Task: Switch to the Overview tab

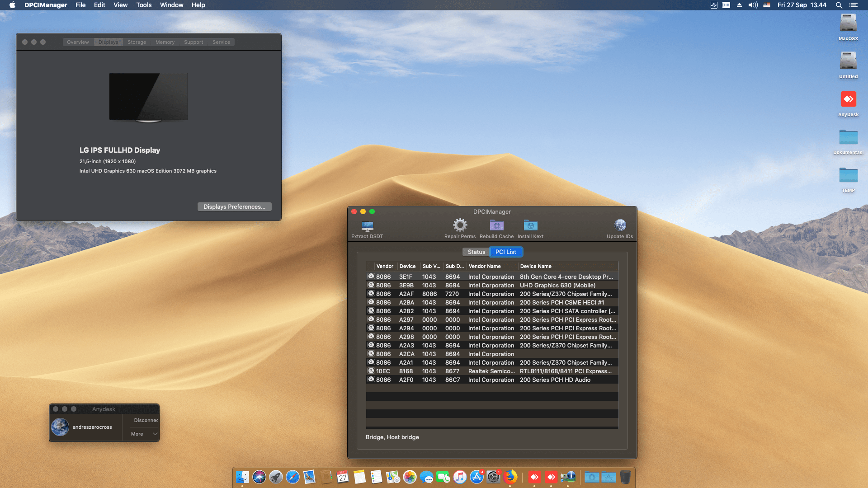Action: coord(78,42)
